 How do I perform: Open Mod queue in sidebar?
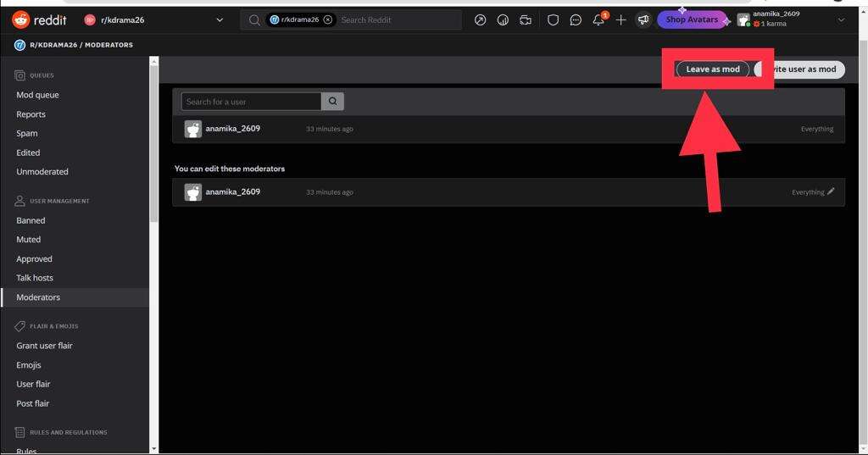[x=37, y=95]
